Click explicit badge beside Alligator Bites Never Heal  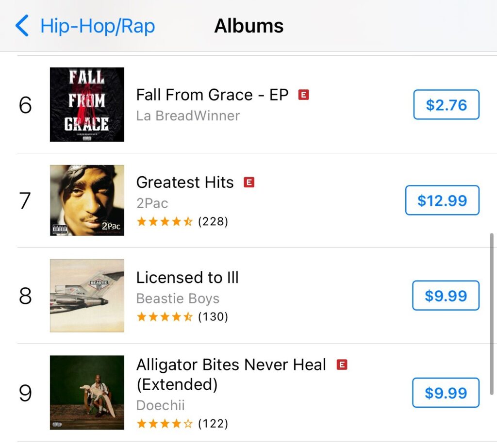coord(342,365)
